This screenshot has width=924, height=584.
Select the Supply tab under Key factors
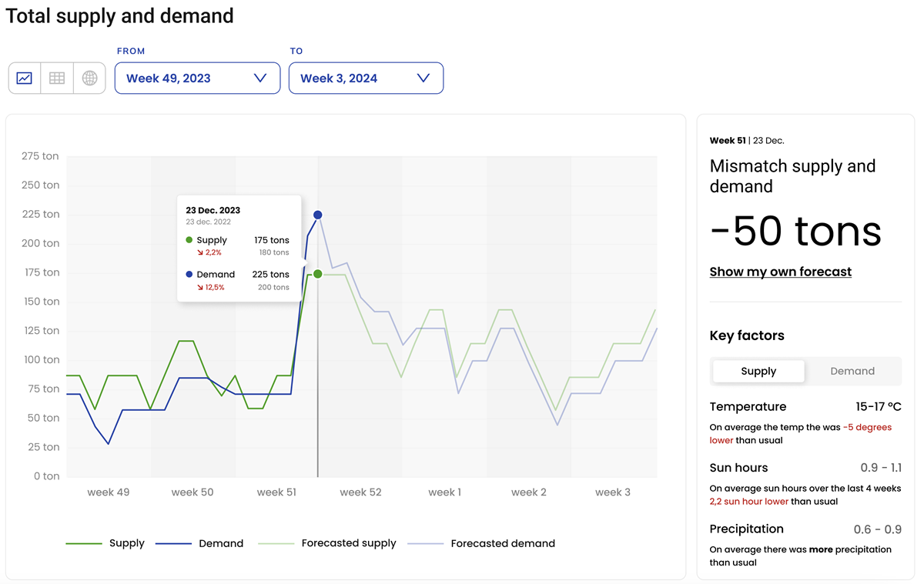[x=758, y=371]
